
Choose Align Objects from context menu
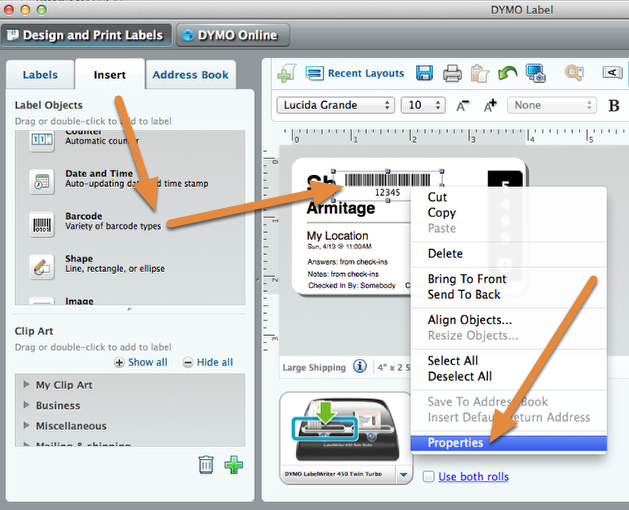tap(509, 320)
